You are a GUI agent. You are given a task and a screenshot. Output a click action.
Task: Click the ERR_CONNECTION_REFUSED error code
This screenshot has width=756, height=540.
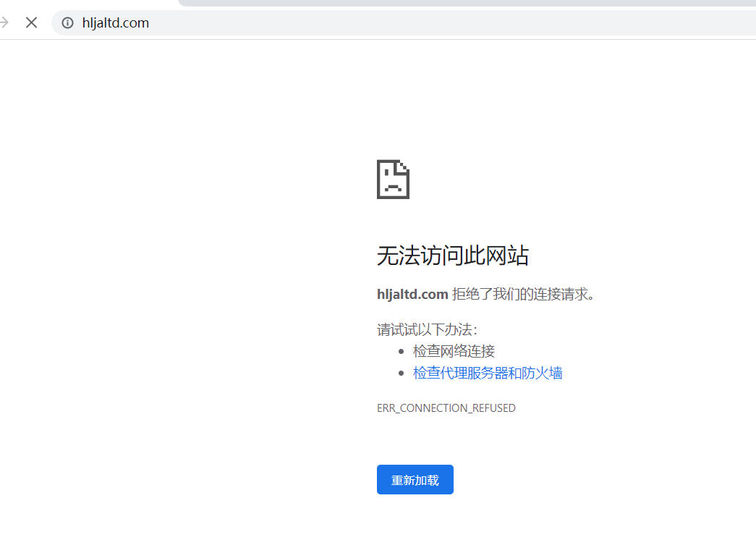tap(446, 408)
